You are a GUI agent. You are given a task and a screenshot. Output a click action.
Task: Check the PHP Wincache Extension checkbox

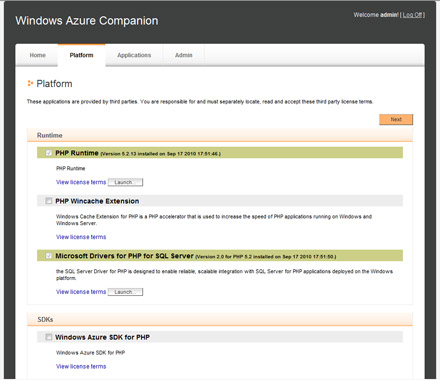[x=49, y=201]
